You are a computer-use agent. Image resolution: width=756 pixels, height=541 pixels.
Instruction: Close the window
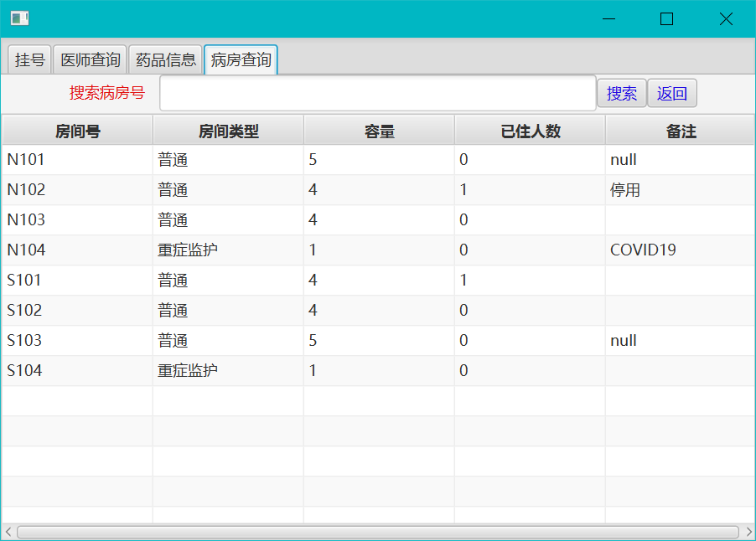(726, 18)
